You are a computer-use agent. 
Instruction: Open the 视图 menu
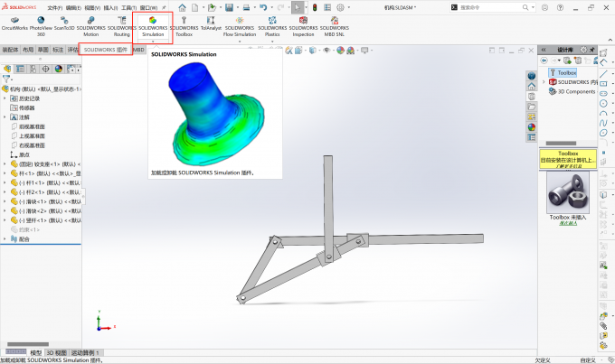[x=92, y=7]
